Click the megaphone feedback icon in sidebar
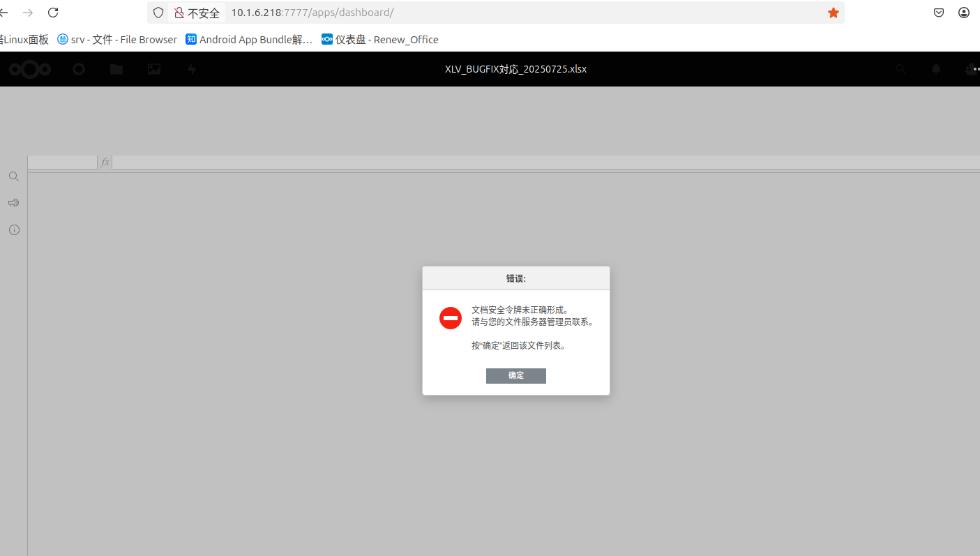Image resolution: width=980 pixels, height=556 pixels. tap(14, 203)
